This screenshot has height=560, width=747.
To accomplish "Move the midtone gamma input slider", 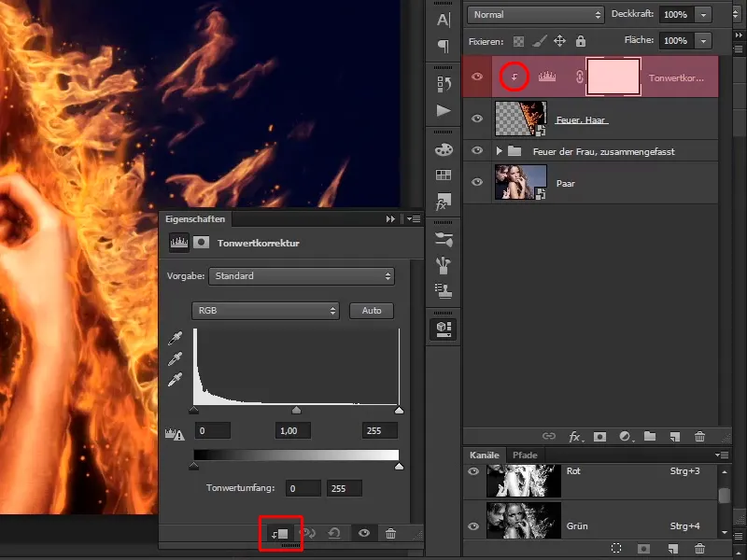I will pyautogui.click(x=296, y=410).
